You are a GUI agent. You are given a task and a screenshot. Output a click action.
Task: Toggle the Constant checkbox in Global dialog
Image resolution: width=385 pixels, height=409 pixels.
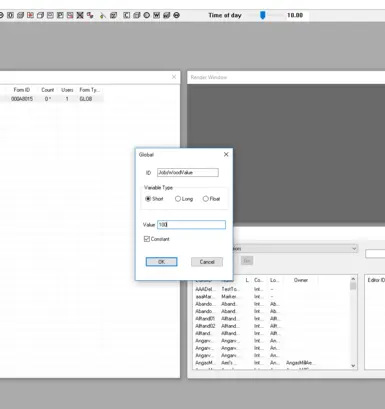pyautogui.click(x=147, y=239)
